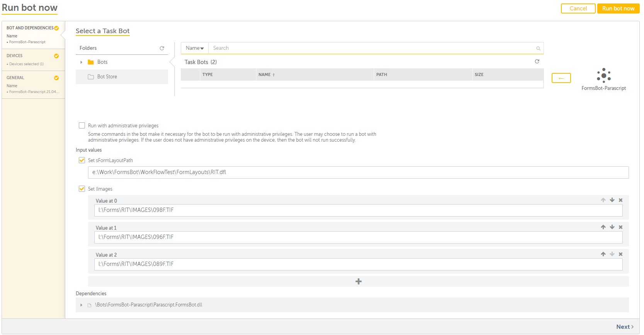Open the Devices step
Viewport: 644px width, 335px height.
click(x=33, y=59)
